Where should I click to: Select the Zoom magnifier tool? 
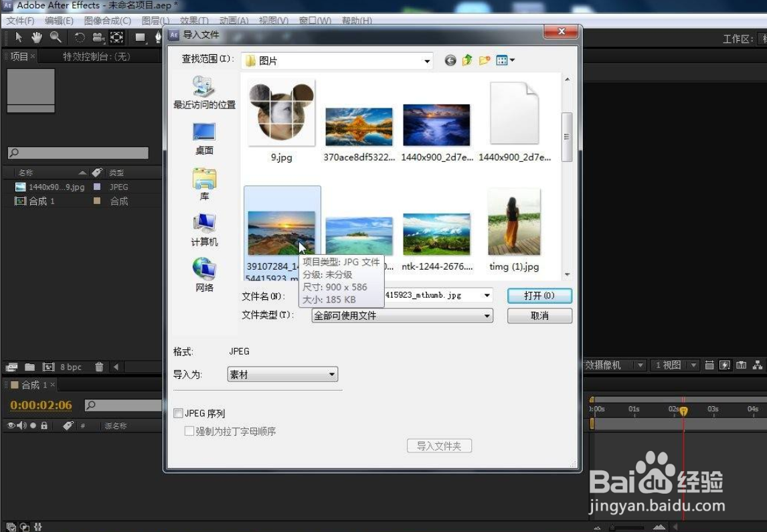point(56,37)
